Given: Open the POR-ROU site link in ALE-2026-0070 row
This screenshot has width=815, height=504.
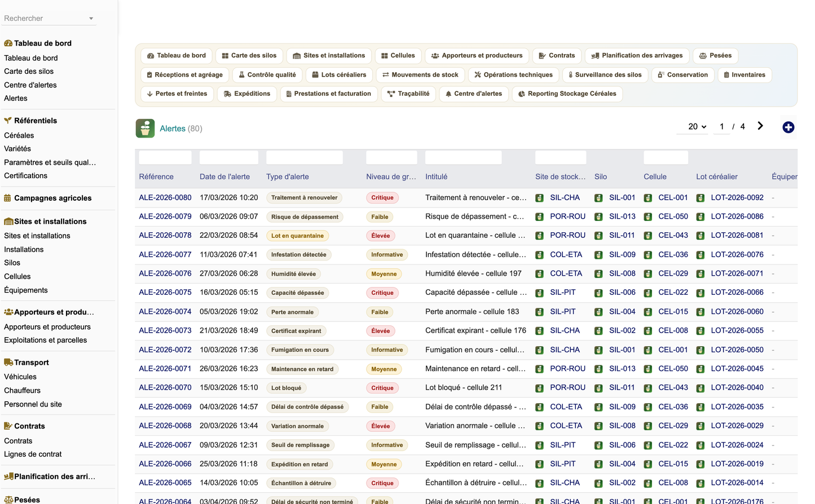Looking at the screenshot, I should pyautogui.click(x=567, y=388).
